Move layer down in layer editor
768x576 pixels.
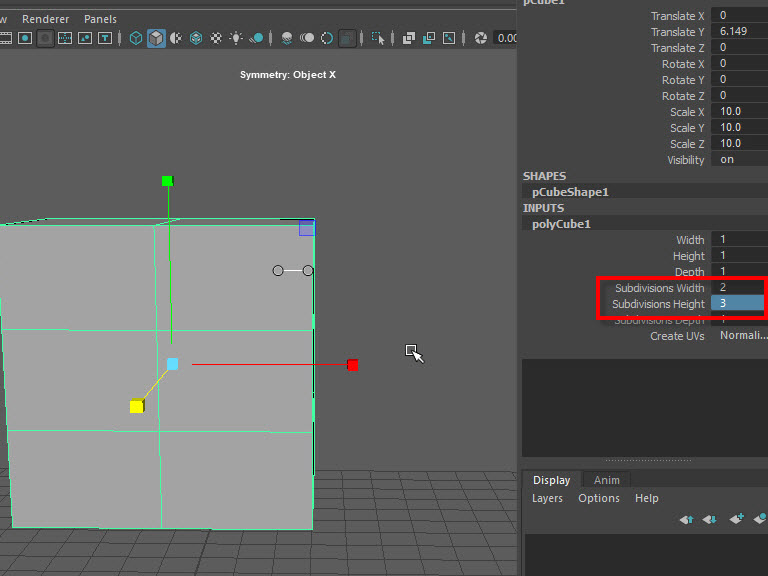pyautogui.click(x=709, y=519)
